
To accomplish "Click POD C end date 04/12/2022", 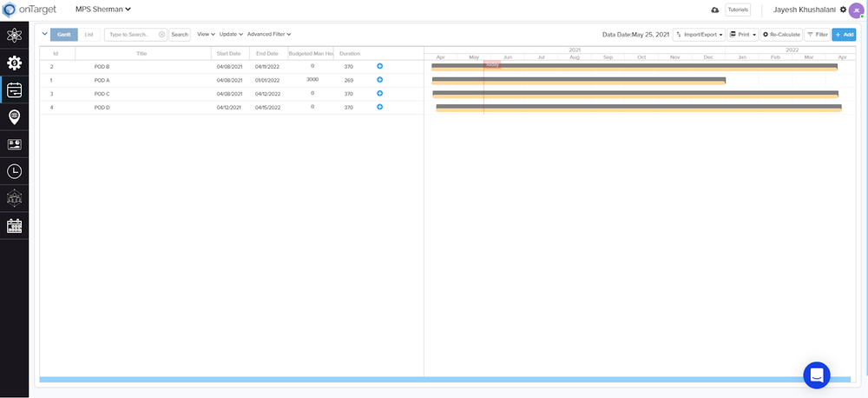I will click(x=268, y=94).
